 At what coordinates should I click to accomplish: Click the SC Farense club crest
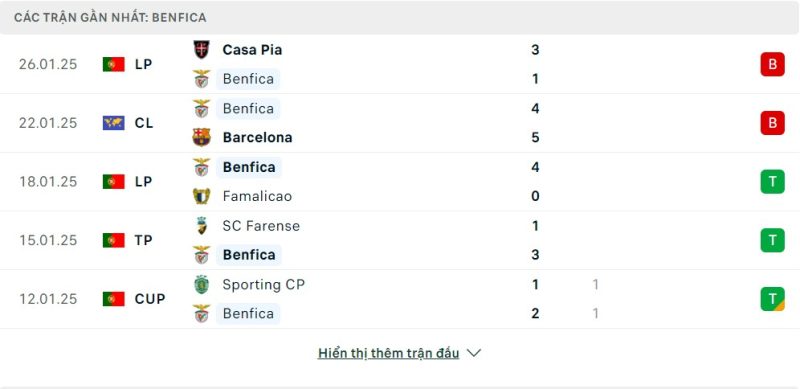(x=202, y=226)
